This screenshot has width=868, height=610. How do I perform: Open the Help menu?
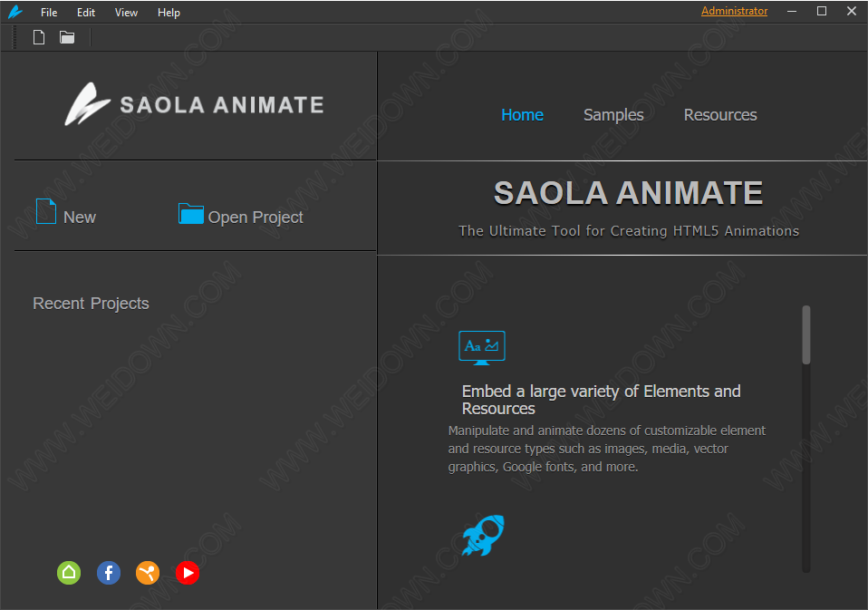[169, 12]
